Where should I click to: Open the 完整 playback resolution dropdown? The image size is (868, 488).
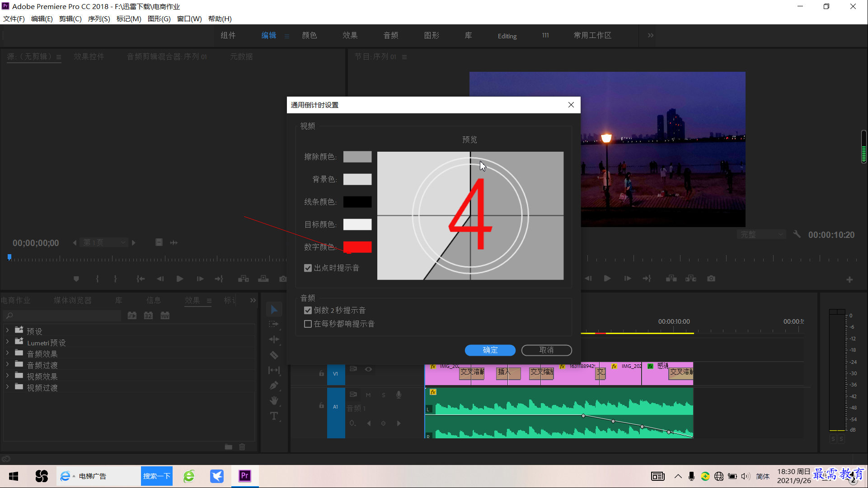[x=762, y=235]
